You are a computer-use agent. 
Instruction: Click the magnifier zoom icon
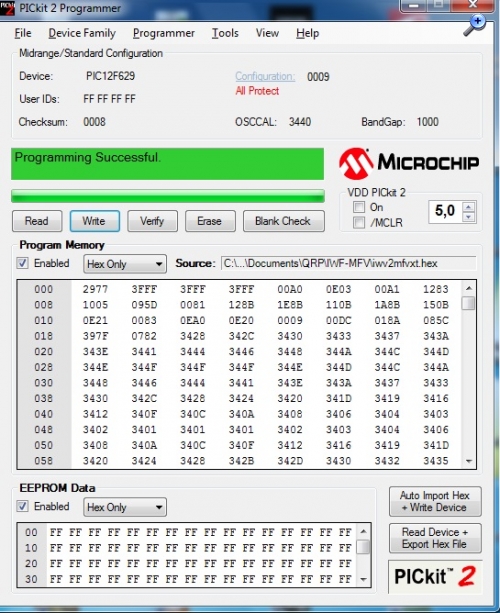point(474,26)
